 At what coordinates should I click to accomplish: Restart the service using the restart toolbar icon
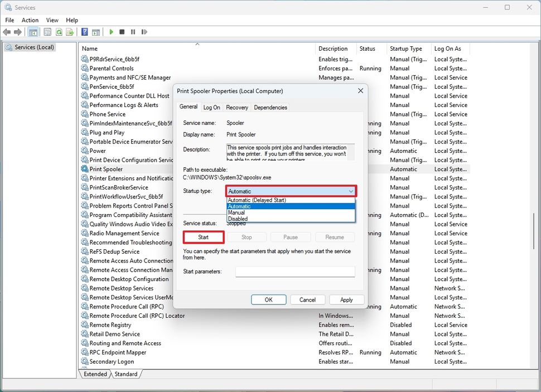144,32
